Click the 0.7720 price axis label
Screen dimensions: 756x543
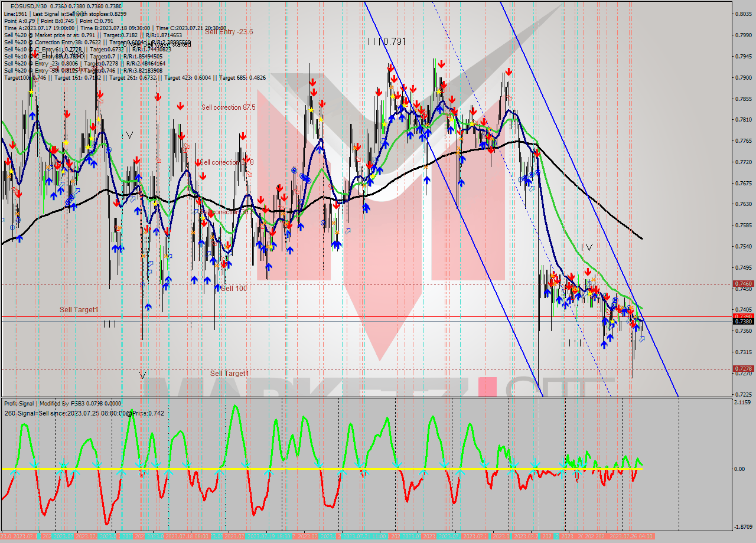pyautogui.click(x=743, y=162)
